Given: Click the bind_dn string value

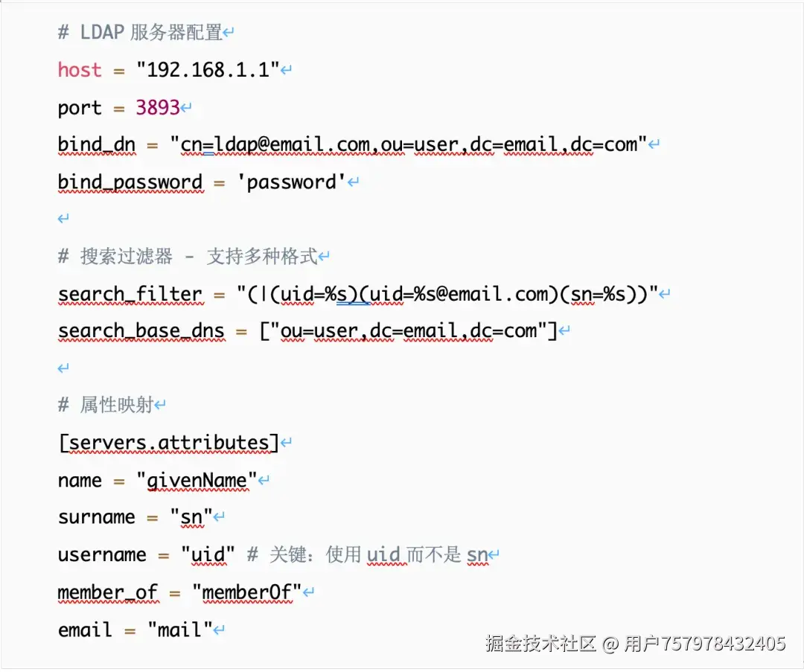Looking at the screenshot, I should (x=408, y=145).
